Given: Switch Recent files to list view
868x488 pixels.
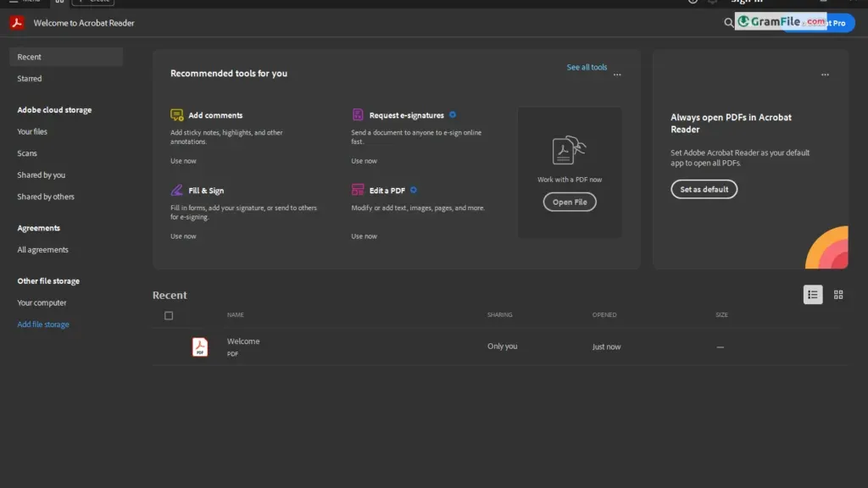Looking at the screenshot, I should click(x=813, y=294).
